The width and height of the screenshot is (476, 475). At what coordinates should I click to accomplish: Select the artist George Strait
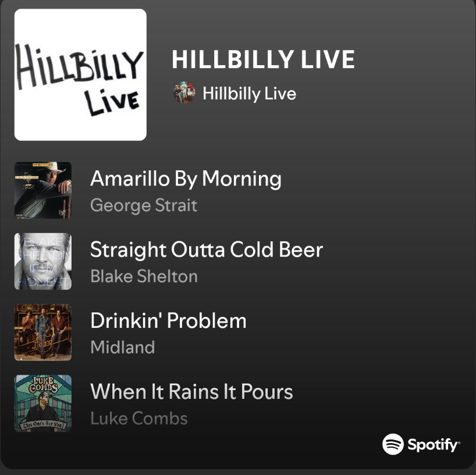[x=143, y=205]
